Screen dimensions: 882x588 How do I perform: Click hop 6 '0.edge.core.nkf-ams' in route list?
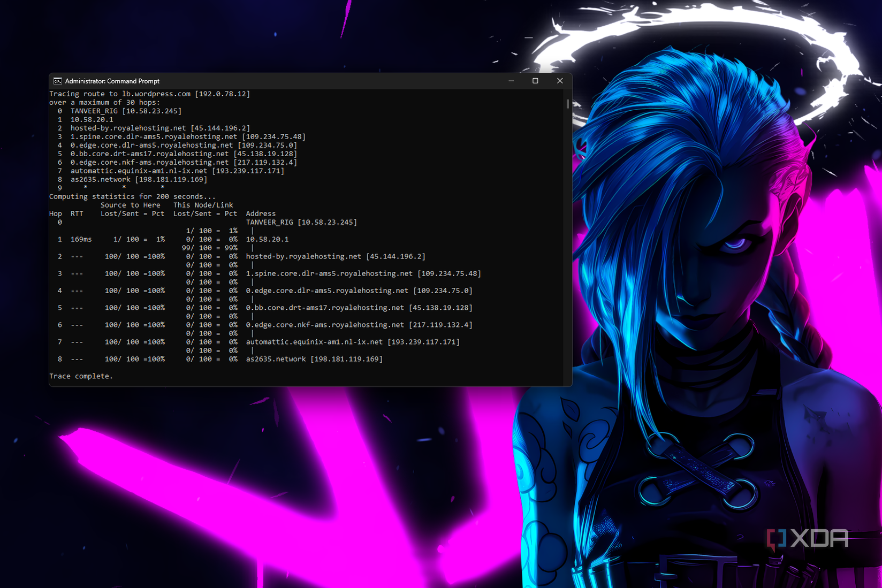coord(184,163)
